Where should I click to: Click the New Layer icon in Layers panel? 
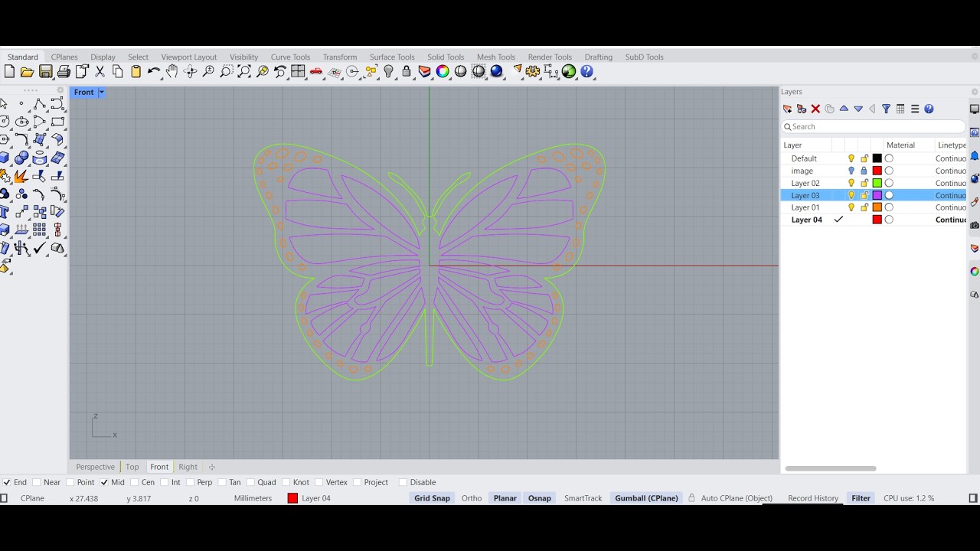[787, 109]
